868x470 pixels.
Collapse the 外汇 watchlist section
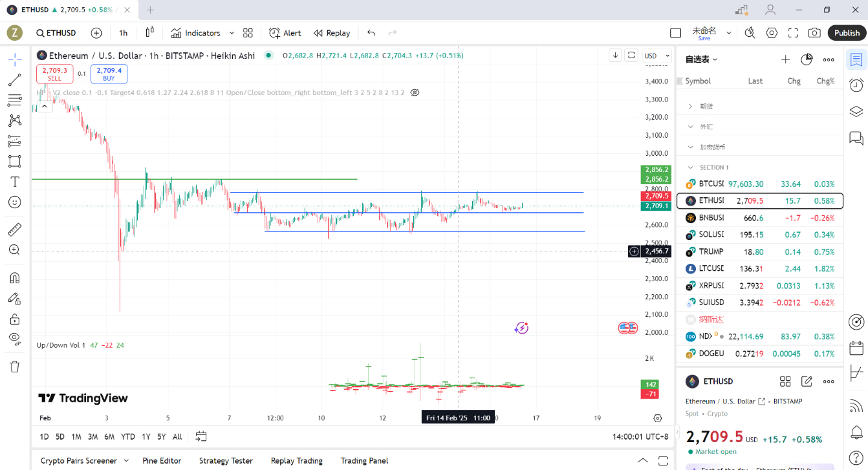coord(691,127)
